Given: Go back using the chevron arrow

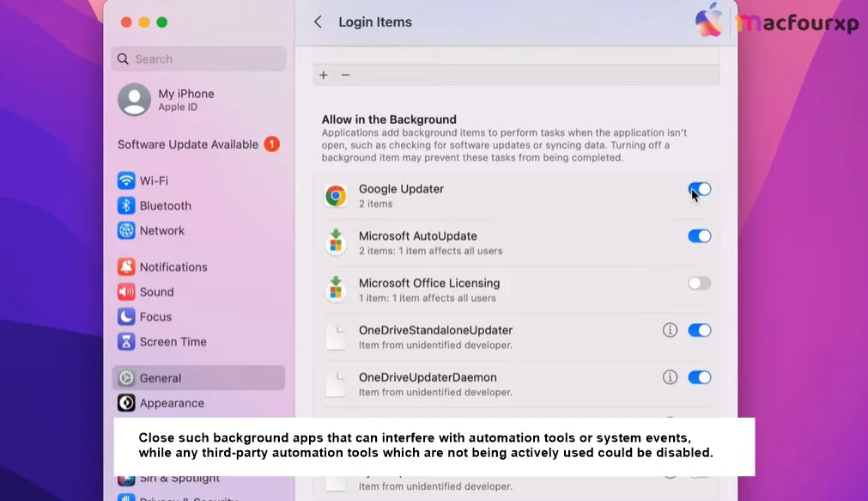Looking at the screenshot, I should pyautogui.click(x=318, y=22).
